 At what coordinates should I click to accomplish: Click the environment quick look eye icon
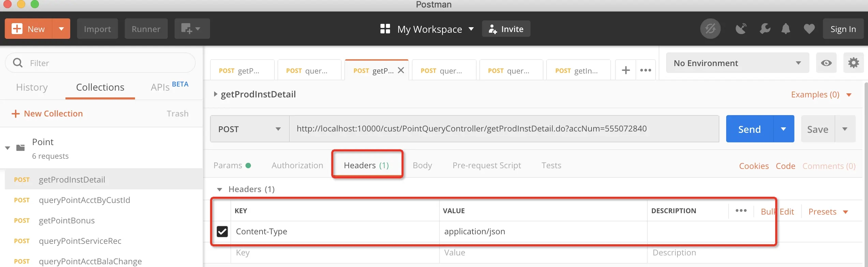[x=826, y=63]
